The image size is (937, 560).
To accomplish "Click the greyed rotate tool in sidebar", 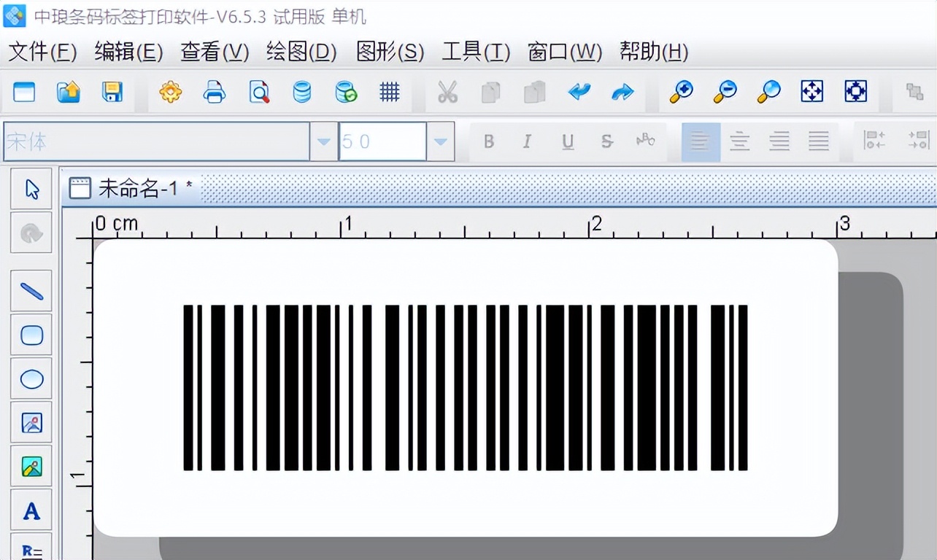I will pyautogui.click(x=31, y=233).
